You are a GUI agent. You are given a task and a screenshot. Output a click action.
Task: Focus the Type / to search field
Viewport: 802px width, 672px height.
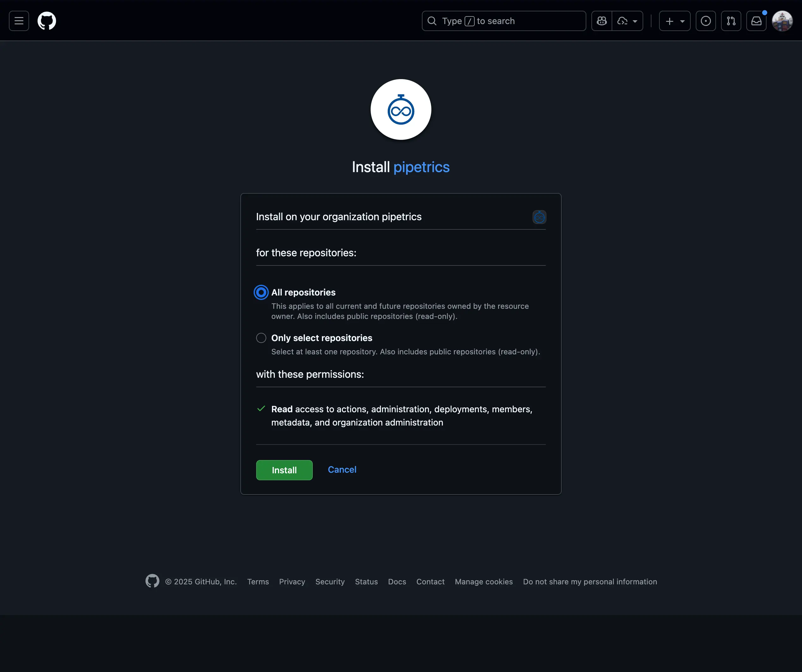(x=503, y=21)
